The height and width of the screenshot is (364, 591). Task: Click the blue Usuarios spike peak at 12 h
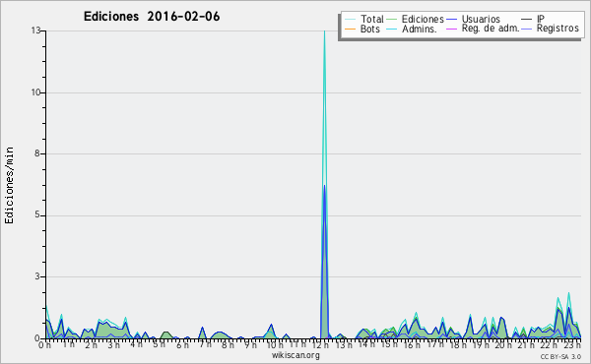pyautogui.click(x=324, y=186)
